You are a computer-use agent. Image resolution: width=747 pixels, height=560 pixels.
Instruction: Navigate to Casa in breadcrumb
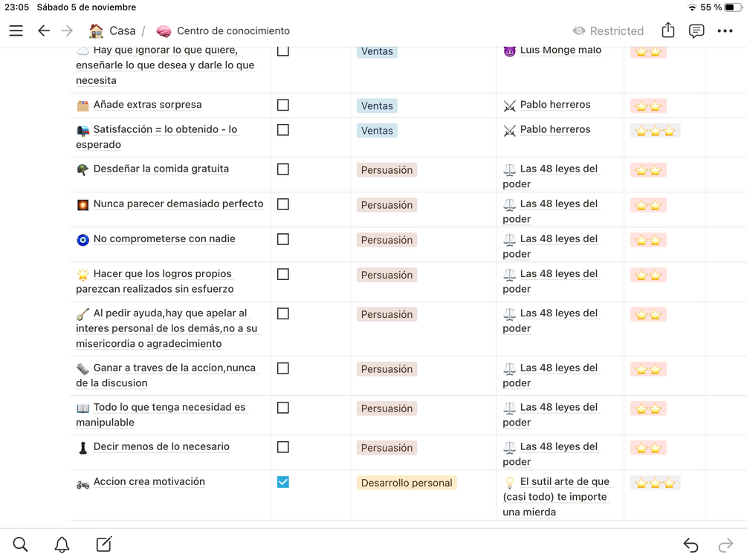click(113, 31)
